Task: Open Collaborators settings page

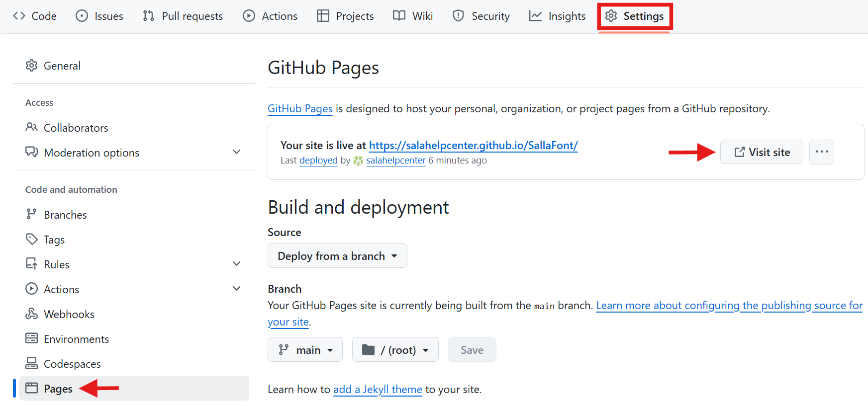Action: pyautogui.click(x=134, y=128)
